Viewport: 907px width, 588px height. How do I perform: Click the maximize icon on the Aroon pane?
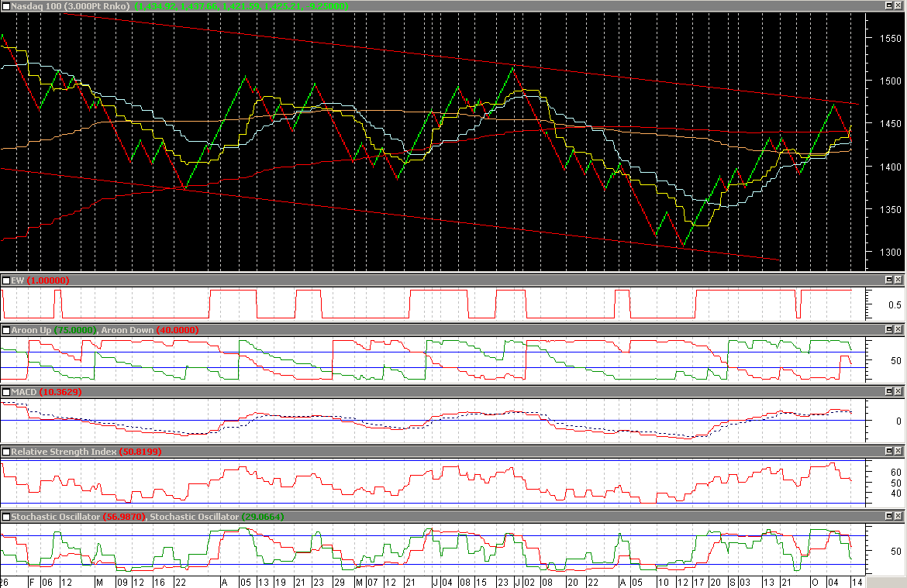tap(889, 329)
